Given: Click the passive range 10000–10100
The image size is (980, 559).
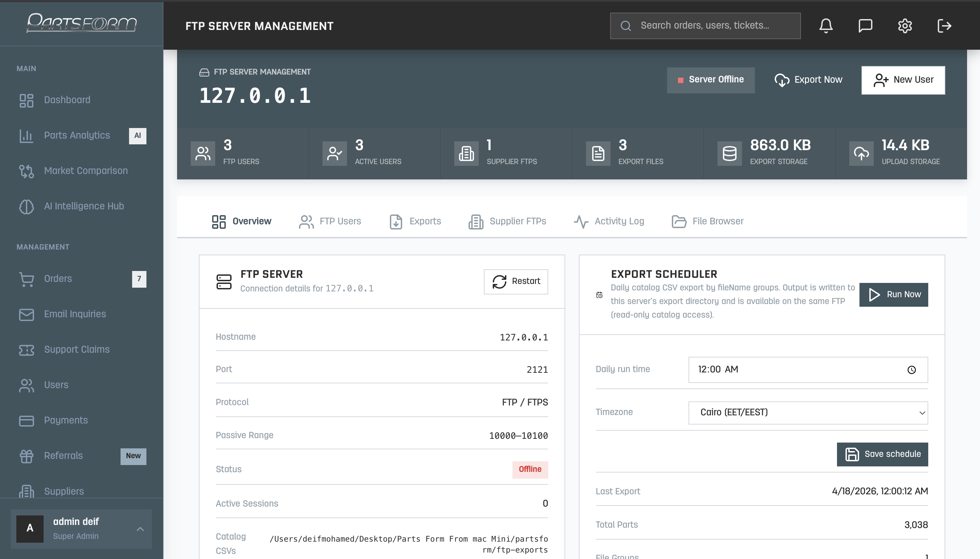Looking at the screenshot, I should pos(518,436).
